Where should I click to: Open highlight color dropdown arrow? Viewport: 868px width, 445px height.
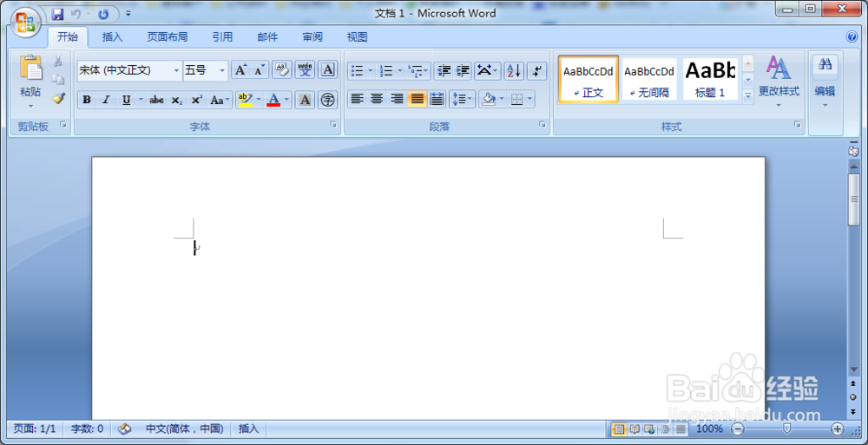259,100
